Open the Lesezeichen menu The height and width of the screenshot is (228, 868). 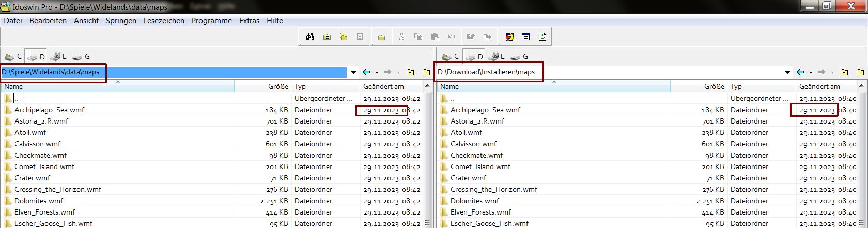tap(164, 21)
